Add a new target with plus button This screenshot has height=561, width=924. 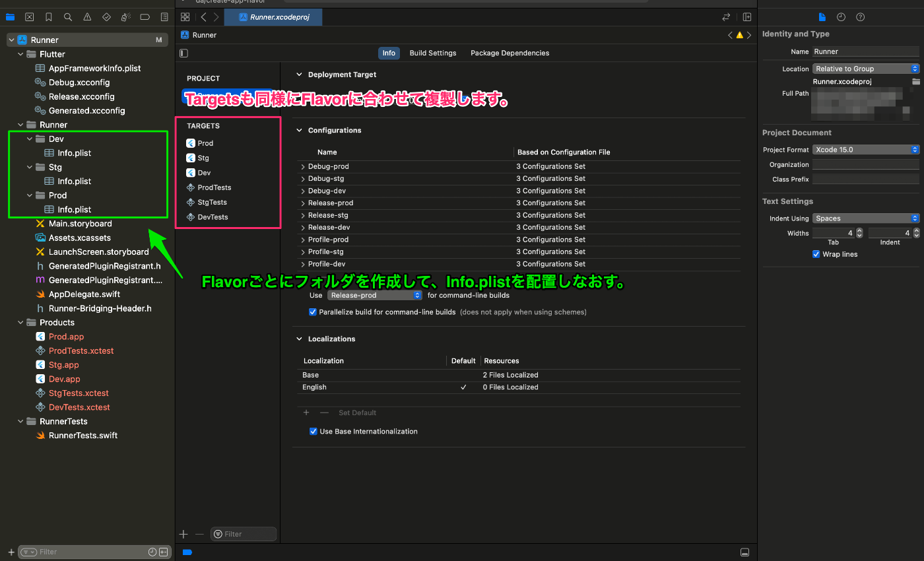184,534
